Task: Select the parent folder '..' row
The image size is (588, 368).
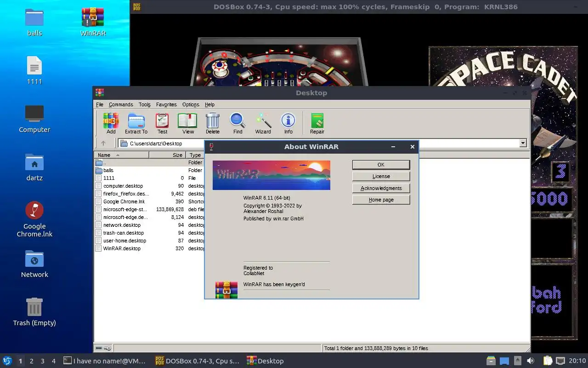Action: click(x=149, y=162)
